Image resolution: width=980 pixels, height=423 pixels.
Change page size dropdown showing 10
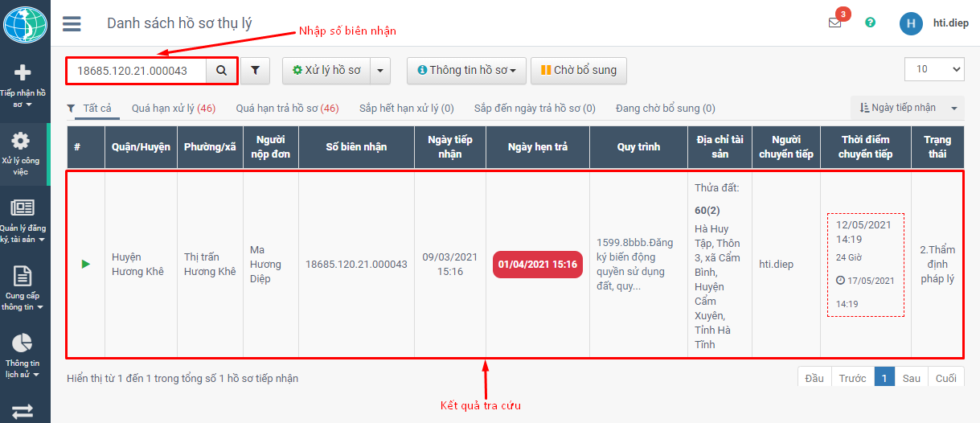click(933, 69)
